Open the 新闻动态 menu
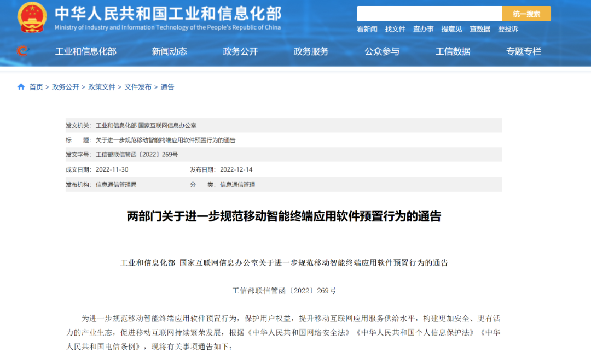This screenshot has height=364, width=591. tap(169, 51)
